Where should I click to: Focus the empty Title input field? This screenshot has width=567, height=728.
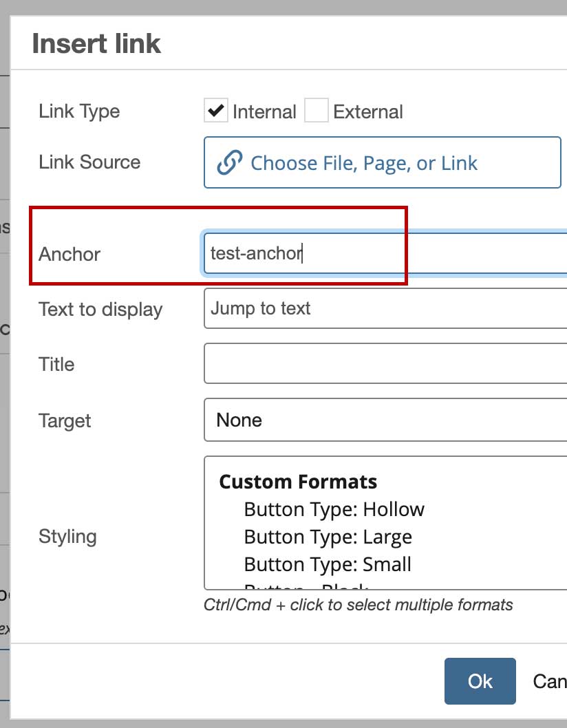385,364
